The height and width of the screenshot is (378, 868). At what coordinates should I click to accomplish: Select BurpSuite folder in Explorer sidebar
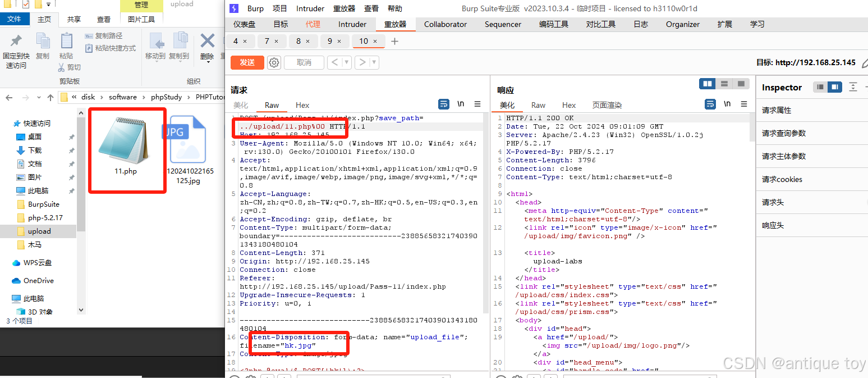[x=44, y=204]
